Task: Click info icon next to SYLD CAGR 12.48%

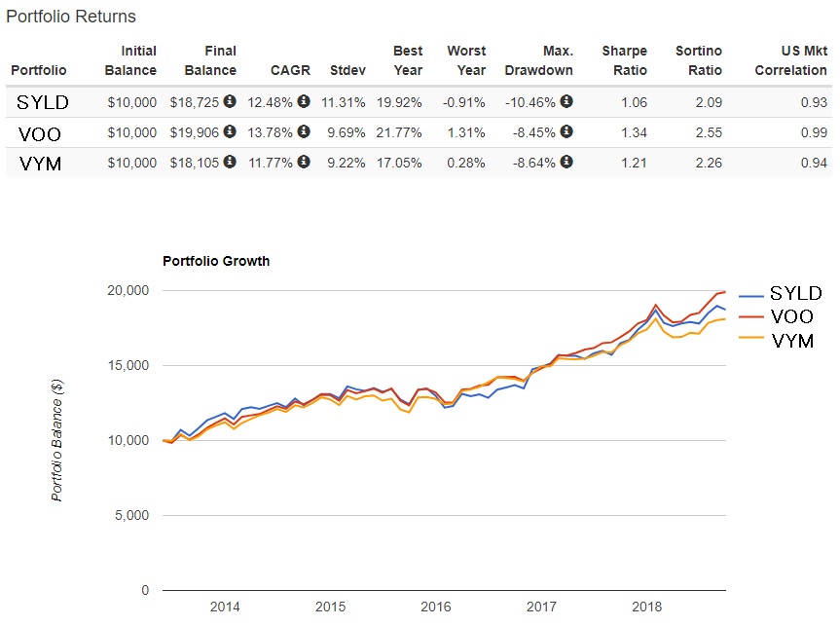Action: click(x=304, y=101)
